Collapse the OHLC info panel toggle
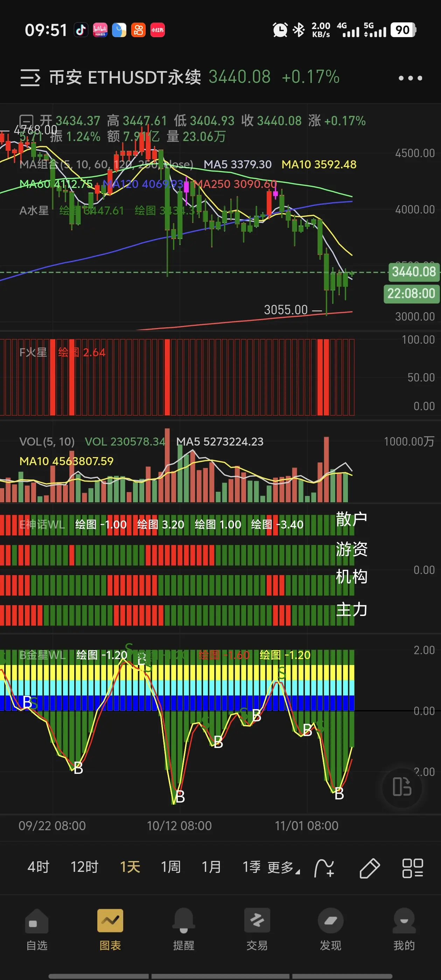 26,121
